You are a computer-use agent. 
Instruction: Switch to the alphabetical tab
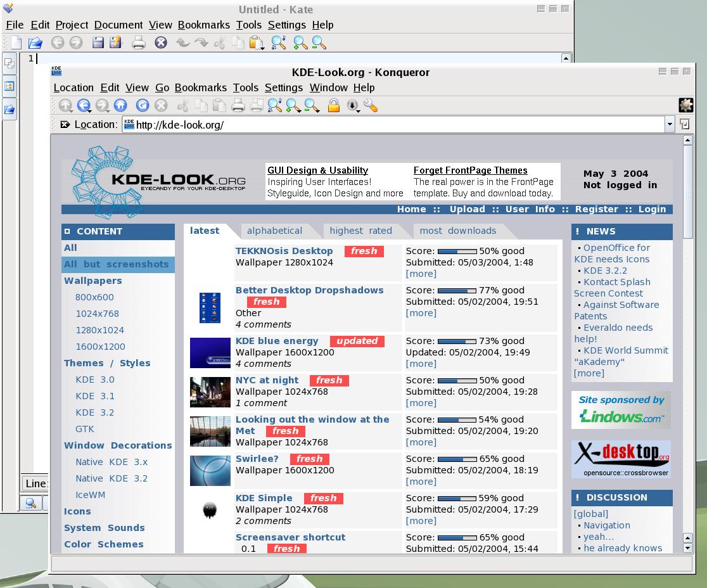point(274,231)
